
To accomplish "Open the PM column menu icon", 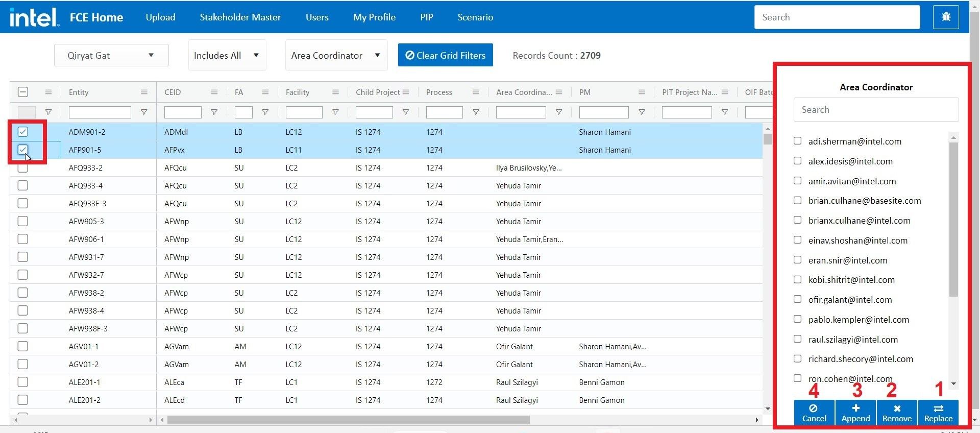I will (642, 92).
